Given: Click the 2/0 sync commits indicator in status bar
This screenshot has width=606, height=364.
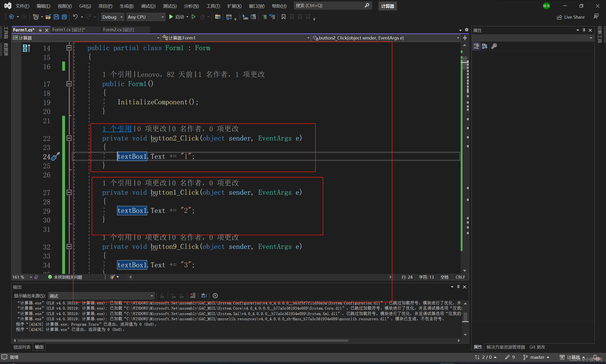Looking at the screenshot, I should point(486,357).
